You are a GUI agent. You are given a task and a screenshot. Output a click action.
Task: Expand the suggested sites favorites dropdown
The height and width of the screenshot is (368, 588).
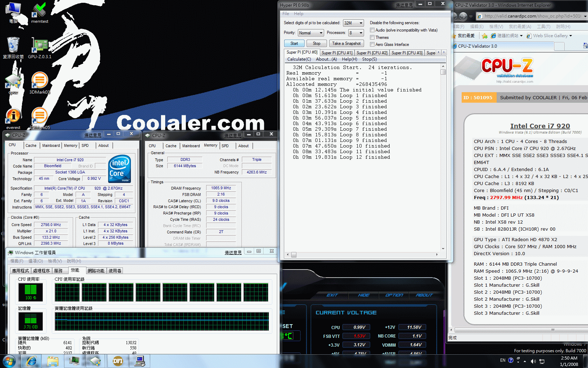[x=521, y=36]
